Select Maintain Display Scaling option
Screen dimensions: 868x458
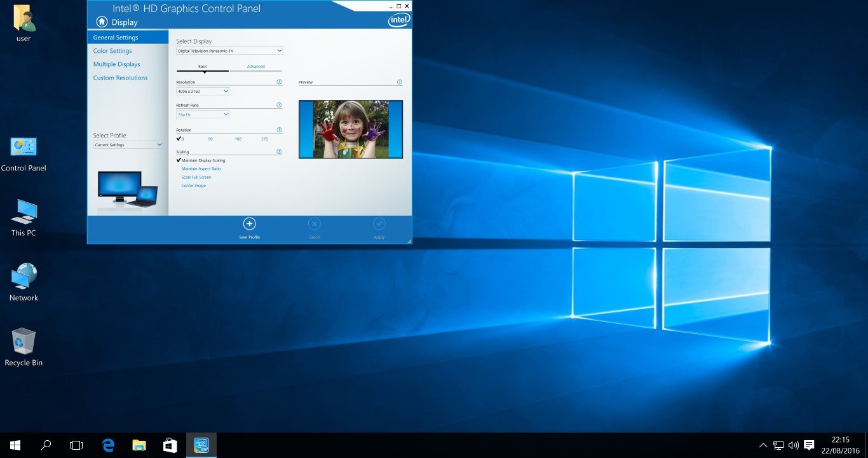click(201, 160)
